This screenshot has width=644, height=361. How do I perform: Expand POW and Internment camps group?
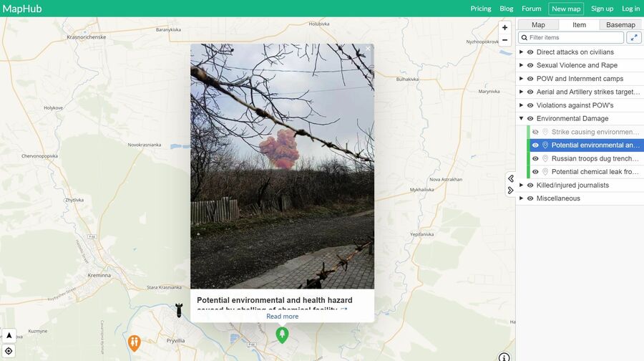coord(521,79)
